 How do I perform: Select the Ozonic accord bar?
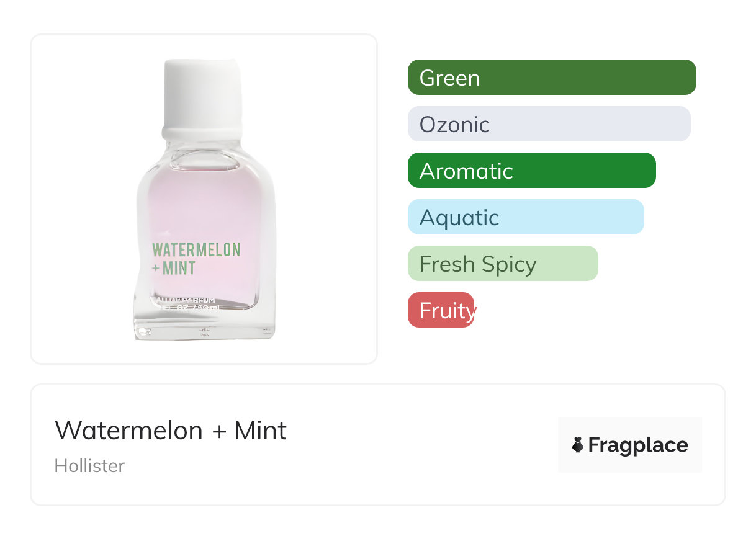click(x=549, y=123)
